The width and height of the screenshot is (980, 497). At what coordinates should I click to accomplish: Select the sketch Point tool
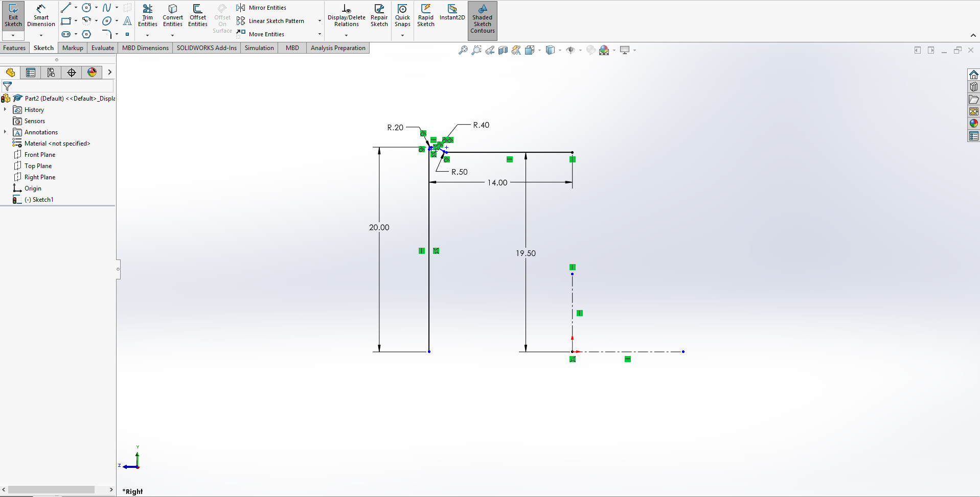pyautogui.click(x=127, y=34)
